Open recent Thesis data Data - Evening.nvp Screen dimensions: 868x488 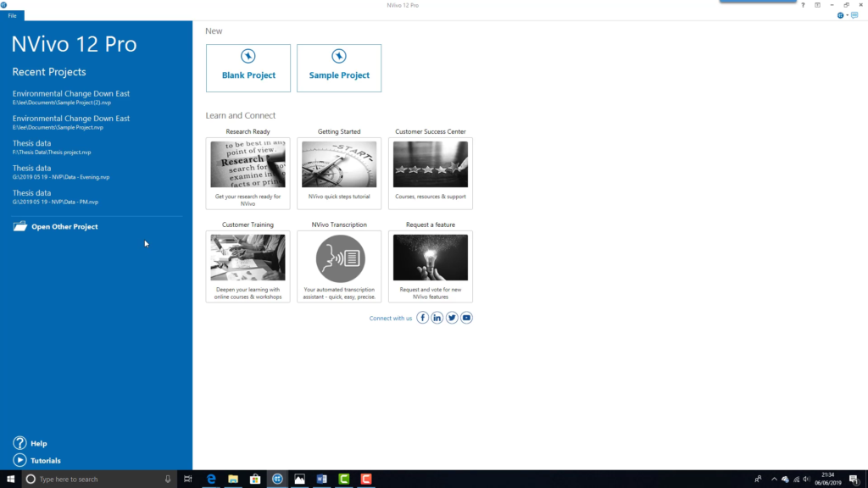click(61, 172)
